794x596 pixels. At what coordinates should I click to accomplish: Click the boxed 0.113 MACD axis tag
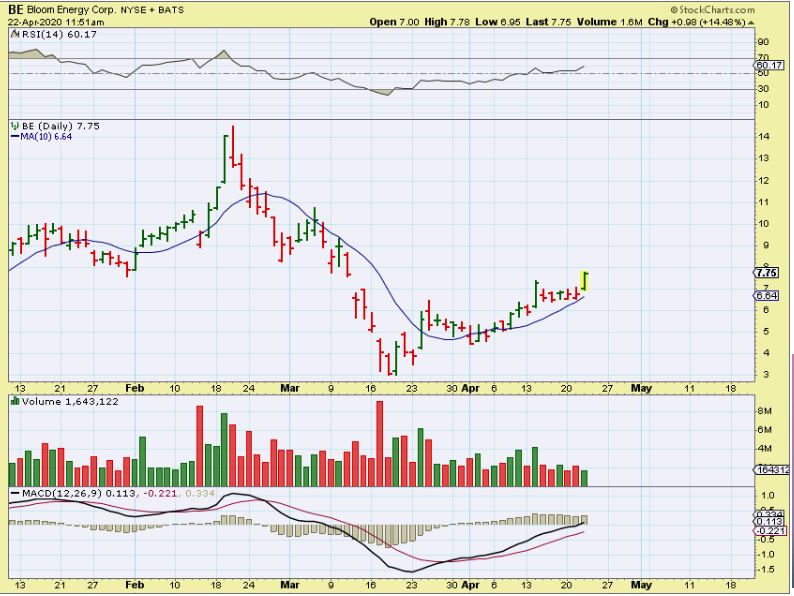769,522
